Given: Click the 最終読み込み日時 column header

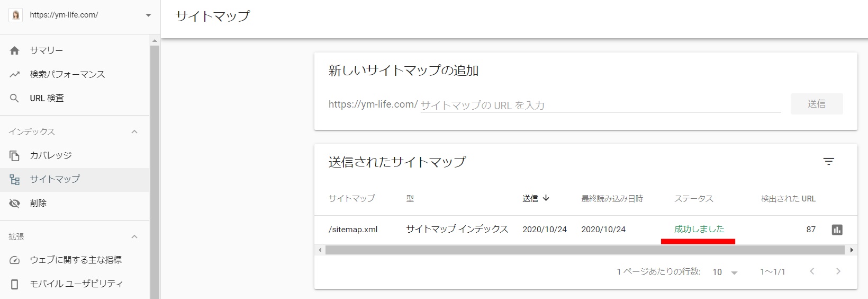Looking at the screenshot, I should [x=612, y=198].
